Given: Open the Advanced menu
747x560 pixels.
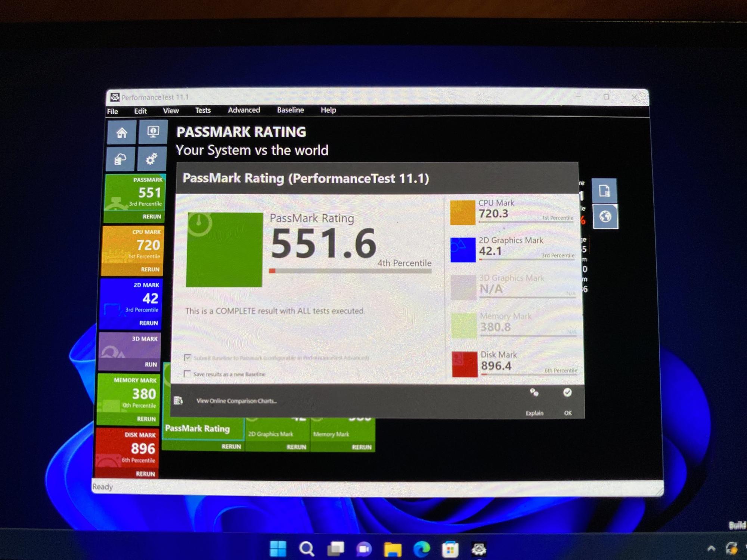Looking at the screenshot, I should coord(244,110).
